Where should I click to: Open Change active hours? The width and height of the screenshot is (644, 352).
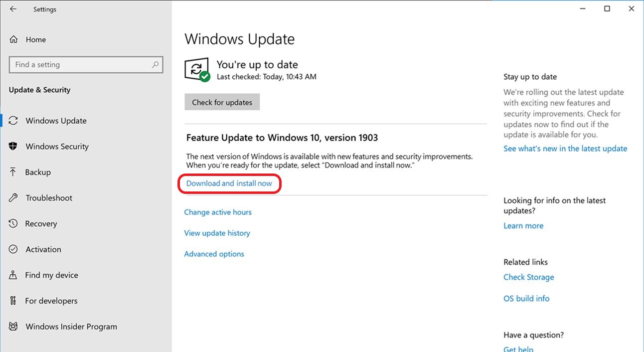point(218,212)
